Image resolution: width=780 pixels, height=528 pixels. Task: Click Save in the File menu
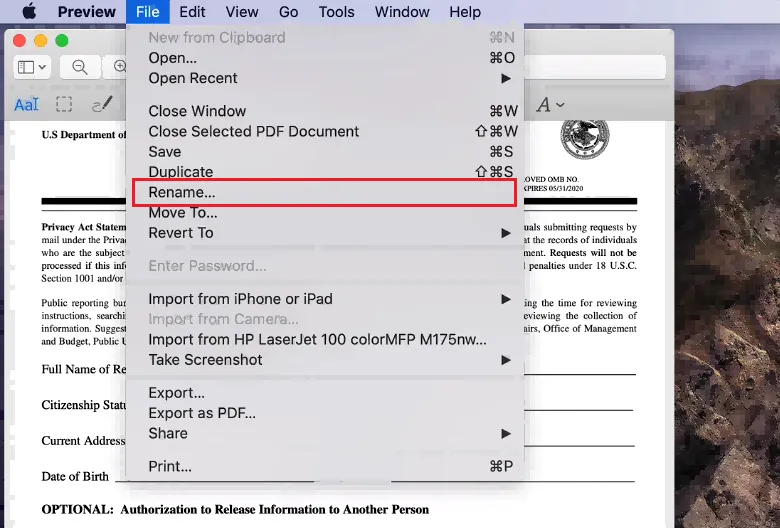325,152
